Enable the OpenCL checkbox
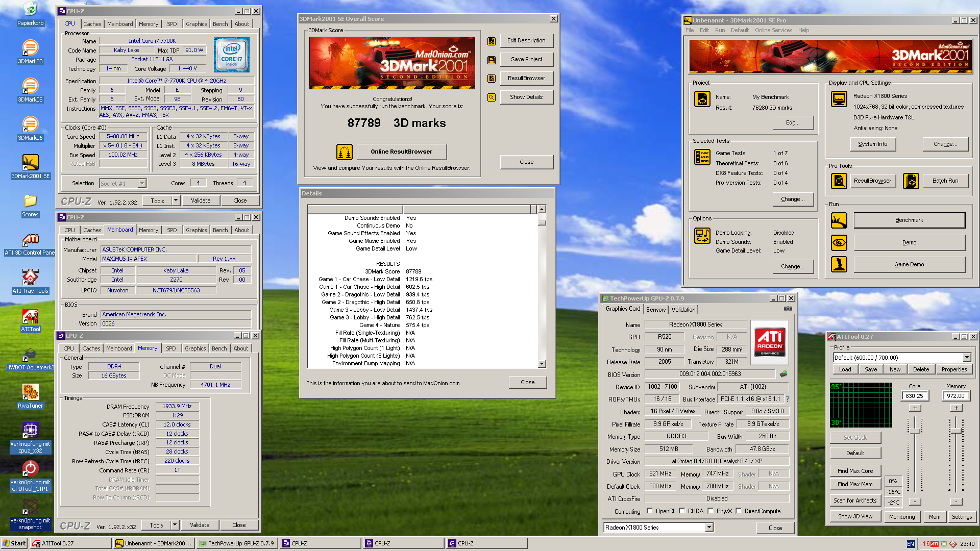 (650, 511)
